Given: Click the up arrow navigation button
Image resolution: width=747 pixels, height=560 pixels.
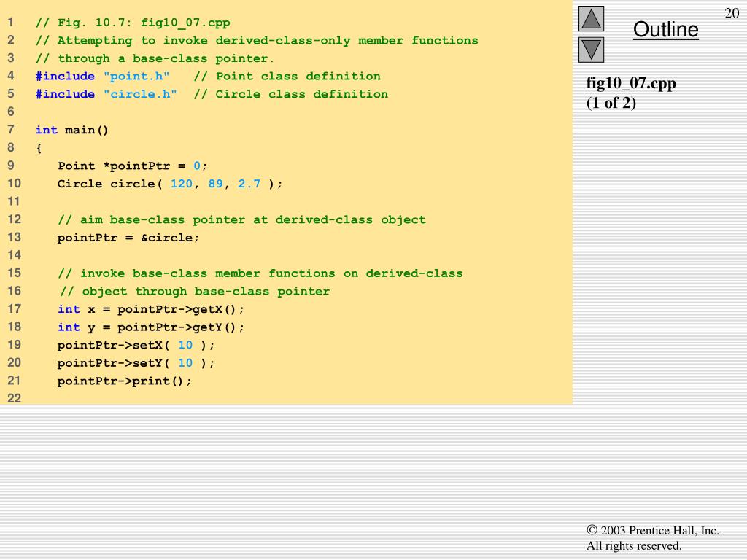Looking at the screenshot, I should 591,18.
